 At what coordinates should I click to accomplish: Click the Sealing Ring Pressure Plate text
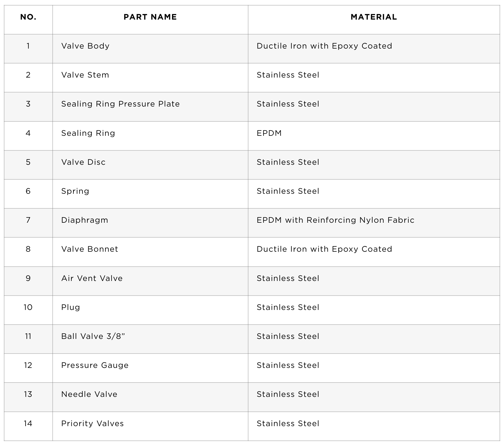click(120, 104)
